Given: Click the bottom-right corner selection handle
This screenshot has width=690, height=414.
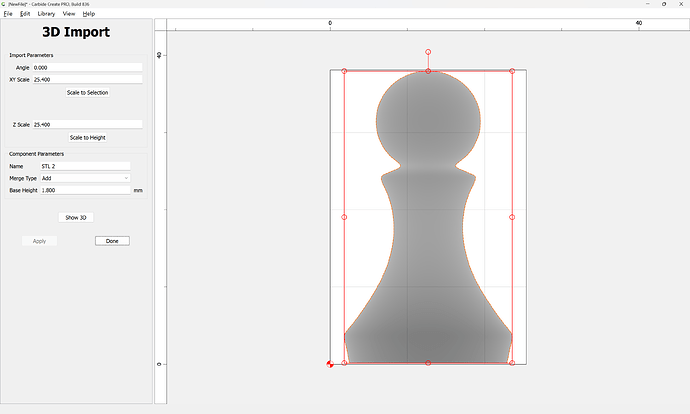Looking at the screenshot, I should click(x=512, y=363).
